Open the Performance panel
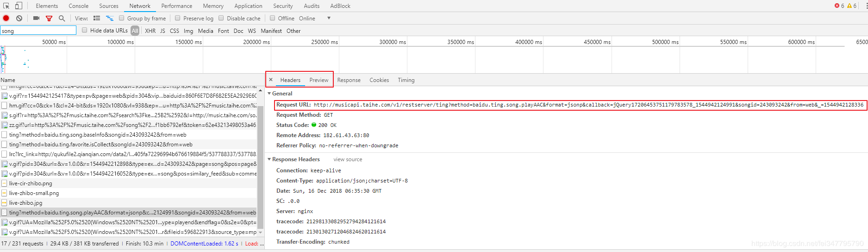The image size is (868, 252). pos(177,6)
